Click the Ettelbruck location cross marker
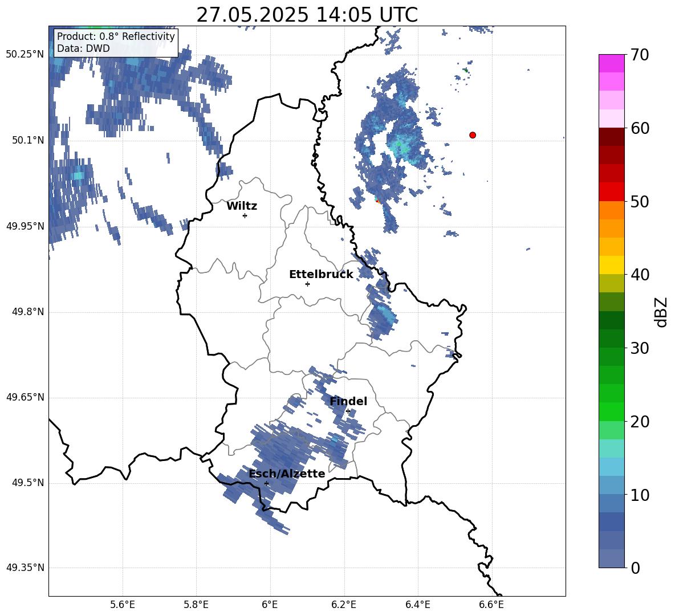Image resolution: width=675 pixels, height=616 pixels. [x=307, y=284]
